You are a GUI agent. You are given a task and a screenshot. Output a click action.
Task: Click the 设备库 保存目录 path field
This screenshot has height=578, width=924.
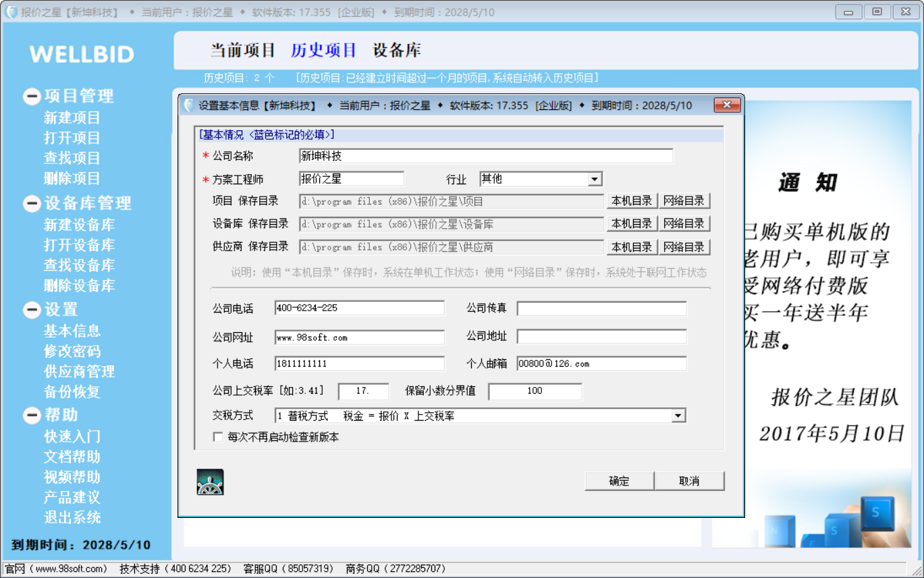click(x=452, y=224)
